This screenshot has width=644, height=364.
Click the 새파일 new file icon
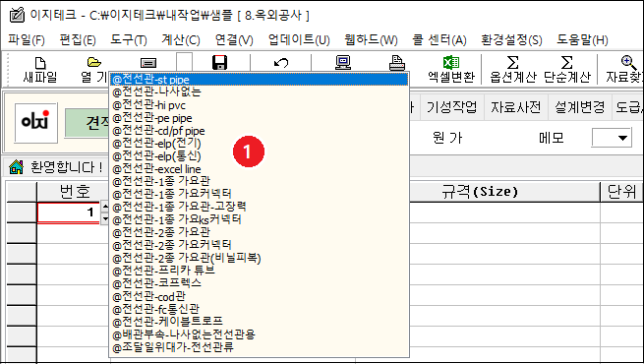click(x=40, y=63)
